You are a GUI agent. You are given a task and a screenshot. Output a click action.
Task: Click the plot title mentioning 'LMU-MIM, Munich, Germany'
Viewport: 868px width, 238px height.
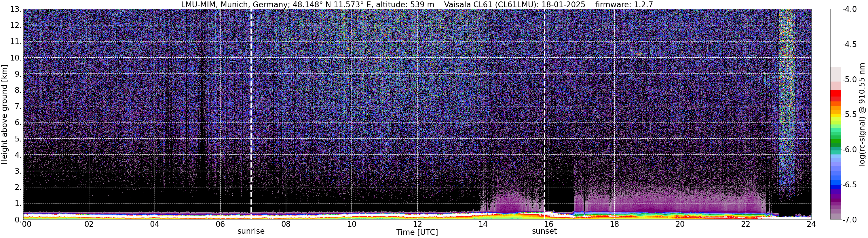[x=417, y=4]
